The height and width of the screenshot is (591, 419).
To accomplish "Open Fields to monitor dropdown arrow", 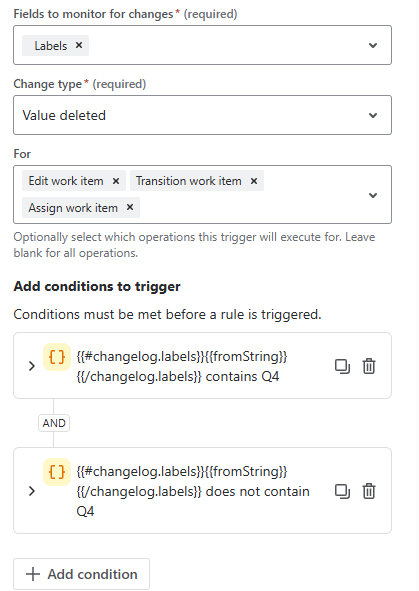I will (x=373, y=45).
